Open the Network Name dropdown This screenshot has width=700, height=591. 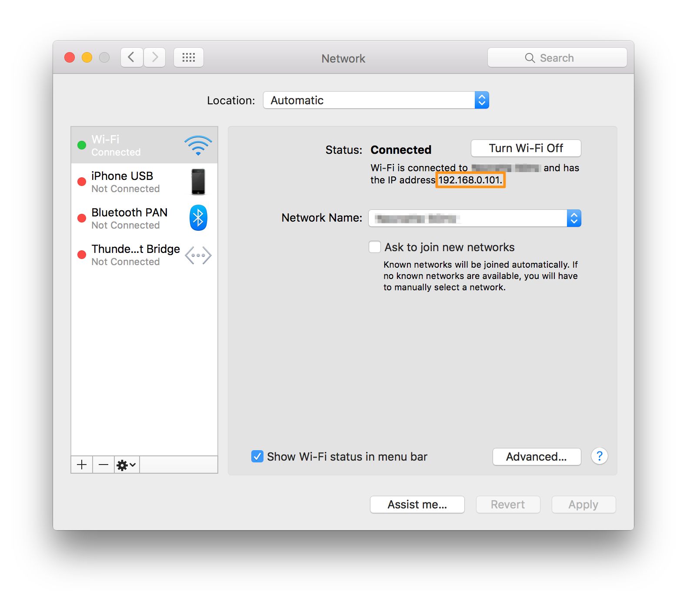[x=475, y=218]
